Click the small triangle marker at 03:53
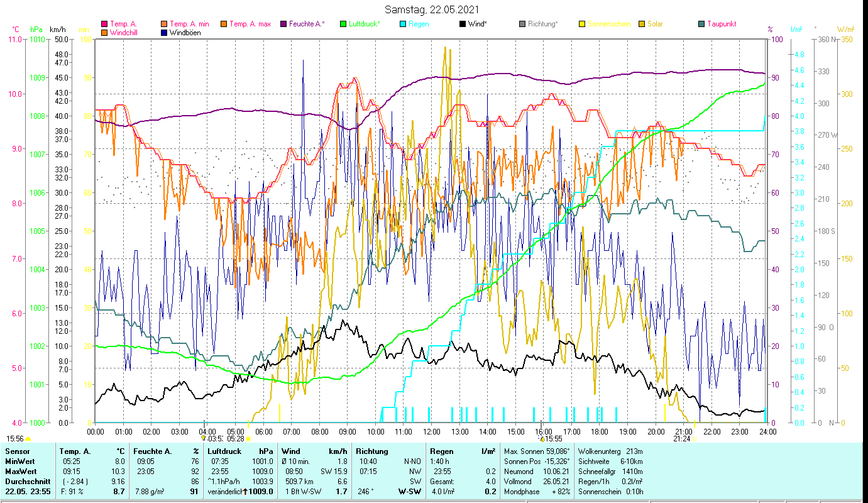The image size is (868, 503). pyautogui.click(x=203, y=438)
